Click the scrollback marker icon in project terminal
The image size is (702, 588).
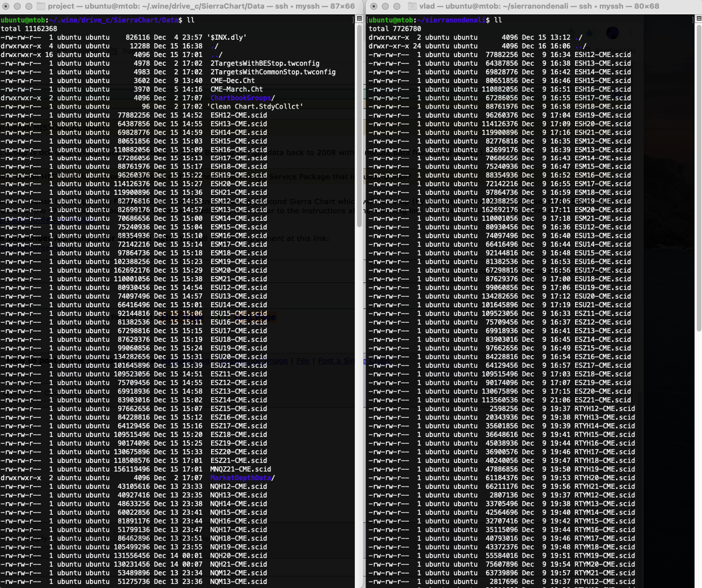click(361, 19)
